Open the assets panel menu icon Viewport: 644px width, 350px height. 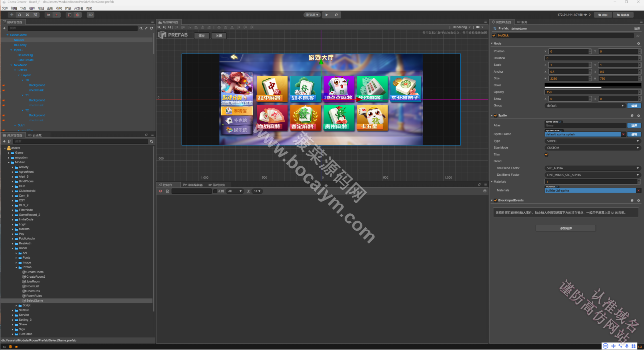pyautogui.click(x=152, y=135)
